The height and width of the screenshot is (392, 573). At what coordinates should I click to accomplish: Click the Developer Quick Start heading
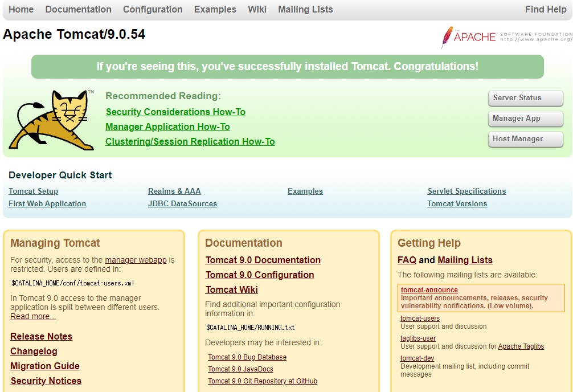pos(60,175)
